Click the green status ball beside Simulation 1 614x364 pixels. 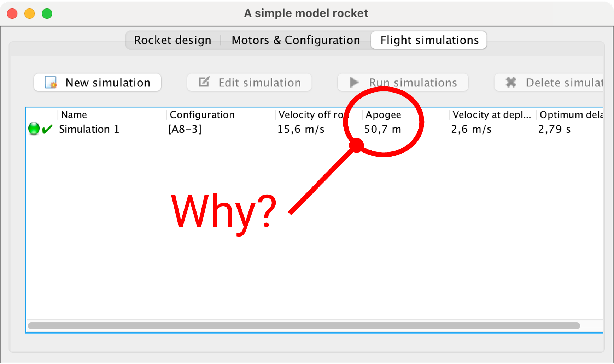[x=33, y=129]
